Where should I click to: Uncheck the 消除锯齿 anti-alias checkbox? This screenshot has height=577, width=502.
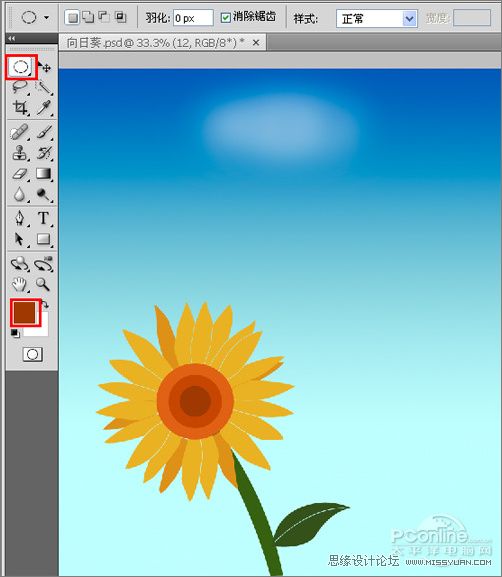pyautogui.click(x=225, y=18)
